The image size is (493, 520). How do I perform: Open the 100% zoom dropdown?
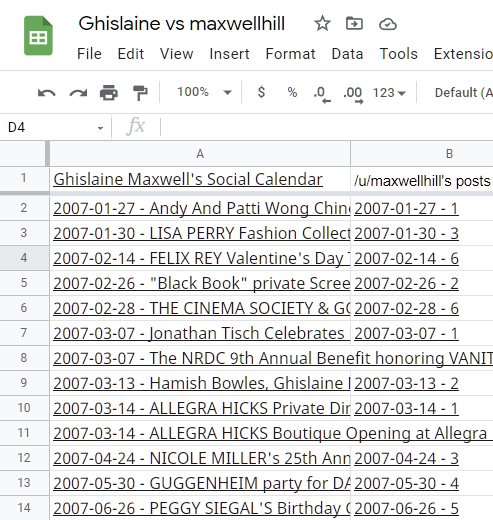204,92
